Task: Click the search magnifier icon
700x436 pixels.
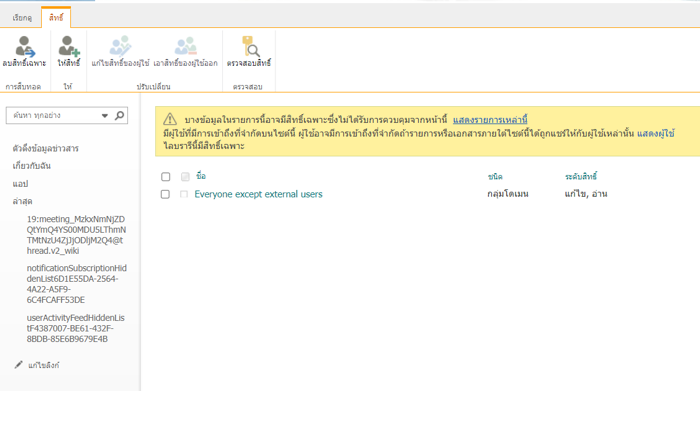Action: (x=120, y=116)
